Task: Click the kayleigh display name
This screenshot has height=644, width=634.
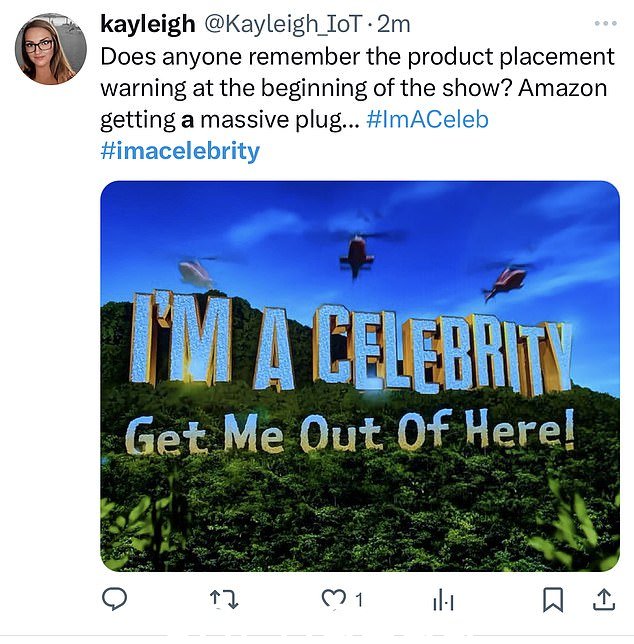Action: [x=148, y=24]
